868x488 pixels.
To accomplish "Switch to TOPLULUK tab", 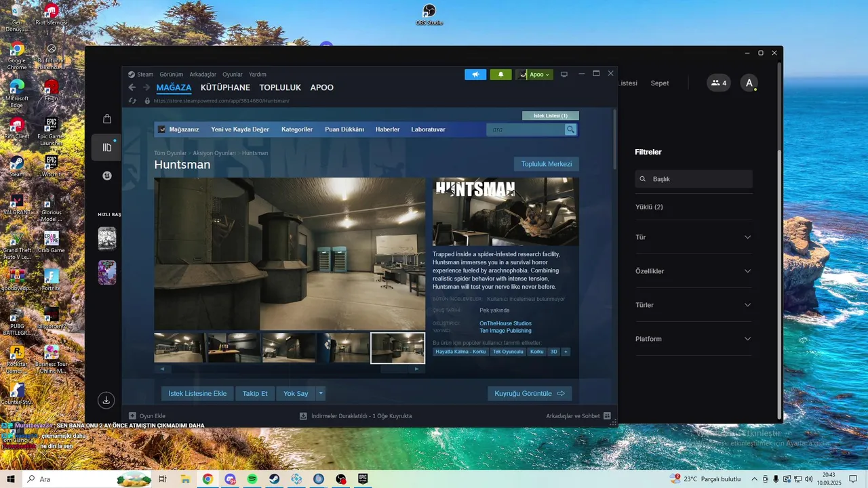I will 280,87.
